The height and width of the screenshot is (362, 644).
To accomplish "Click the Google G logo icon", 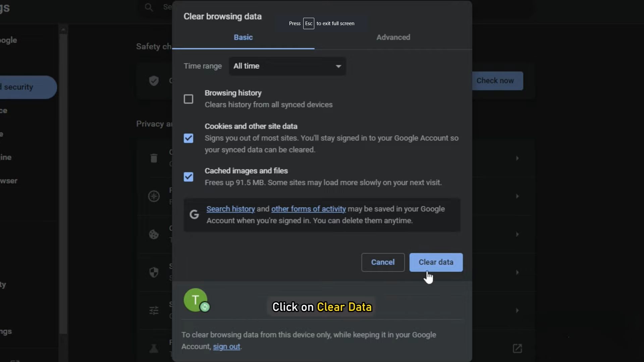I will (194, 215).
